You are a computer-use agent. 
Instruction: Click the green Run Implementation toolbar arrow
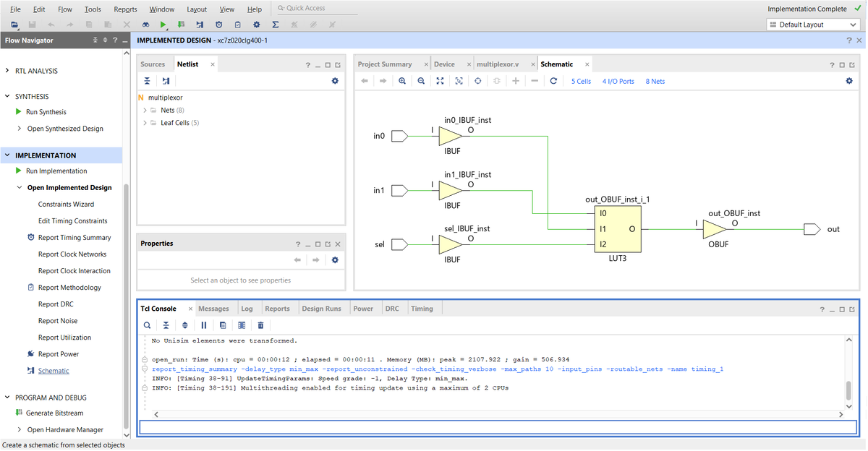tap(163, 25)
